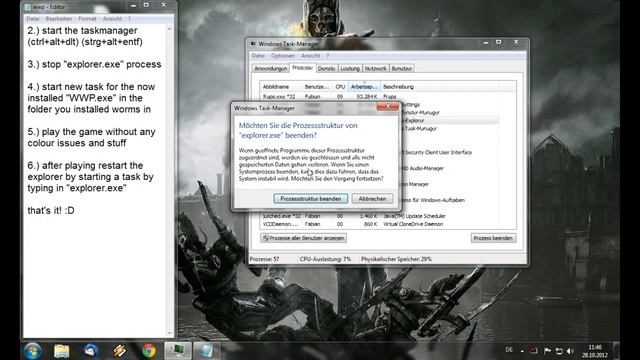Open Bearbeiten menu in Editor
Viewport: 640px width, 360px height.
click(59, 19)
